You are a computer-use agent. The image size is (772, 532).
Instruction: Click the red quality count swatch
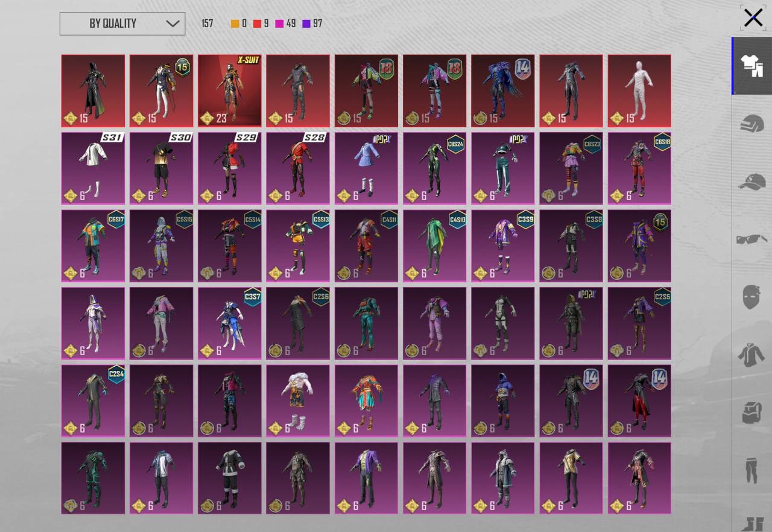click(x=257, y=24)
